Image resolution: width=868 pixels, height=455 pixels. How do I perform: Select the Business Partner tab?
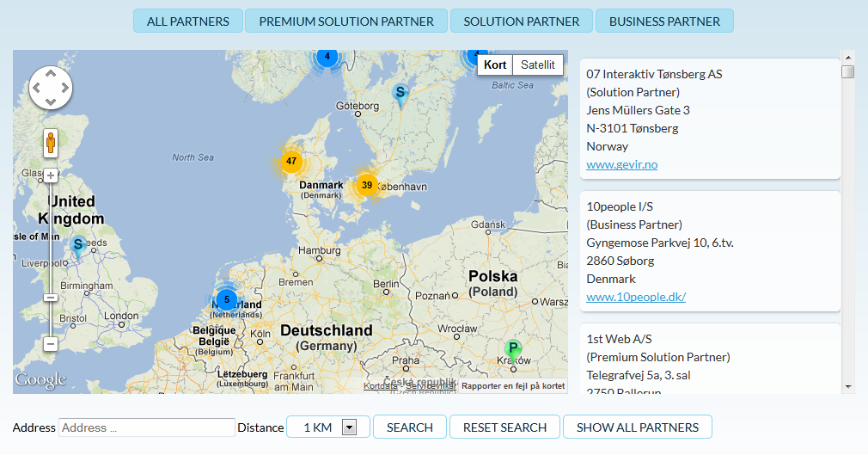664,22
